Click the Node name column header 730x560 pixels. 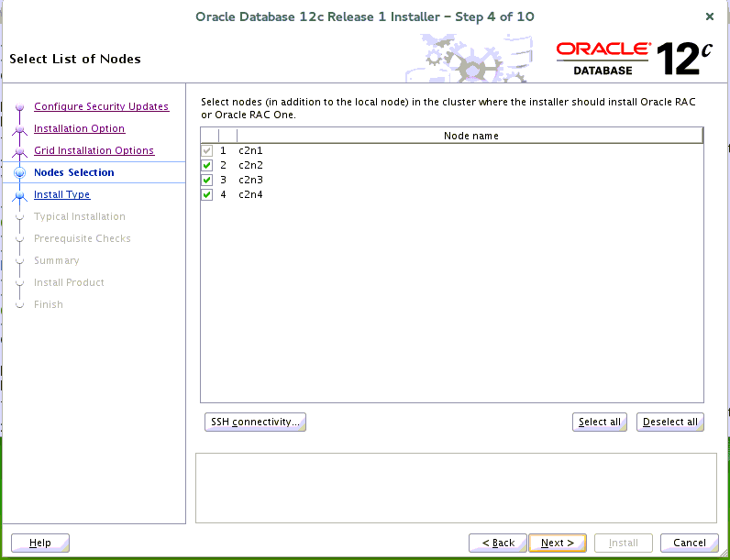tap(470, 136)
